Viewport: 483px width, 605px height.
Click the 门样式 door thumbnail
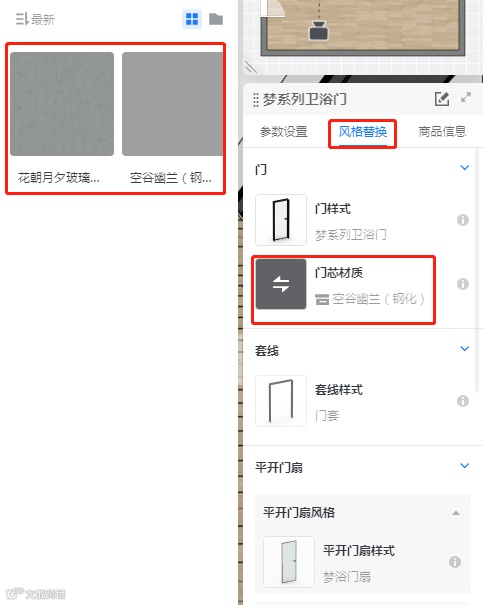pos(281,220)
